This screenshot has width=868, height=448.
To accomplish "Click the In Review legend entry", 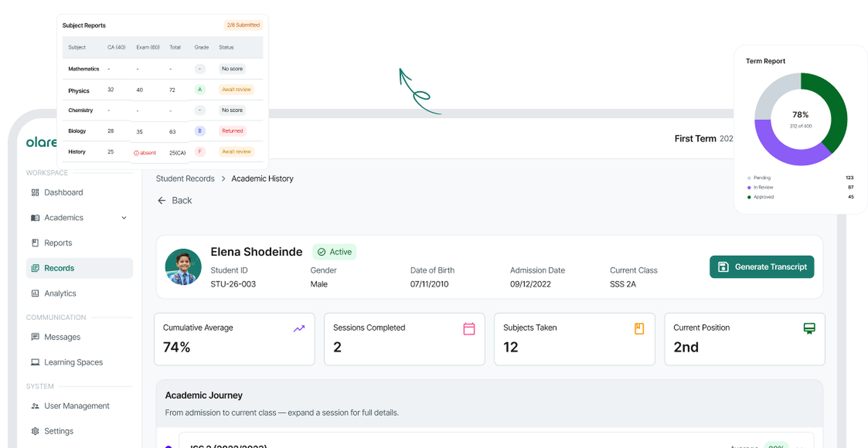I will pyautogui.click(x=800, y=187).
